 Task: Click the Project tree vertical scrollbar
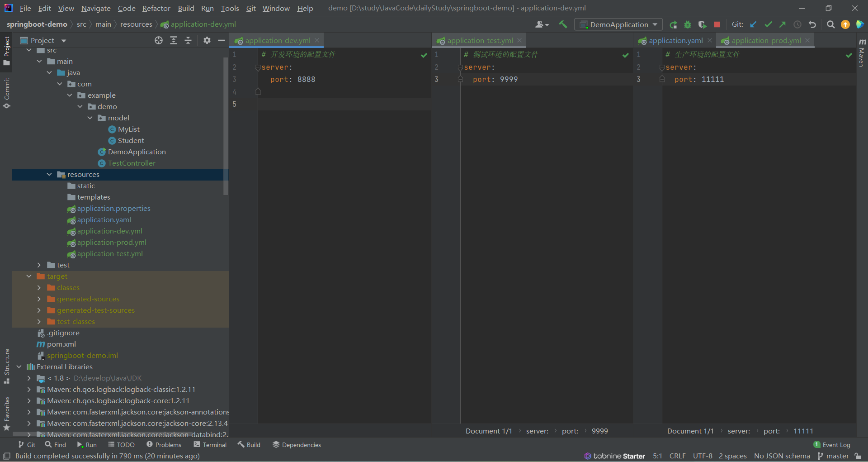pyautogui.click(x=226, y=126)
